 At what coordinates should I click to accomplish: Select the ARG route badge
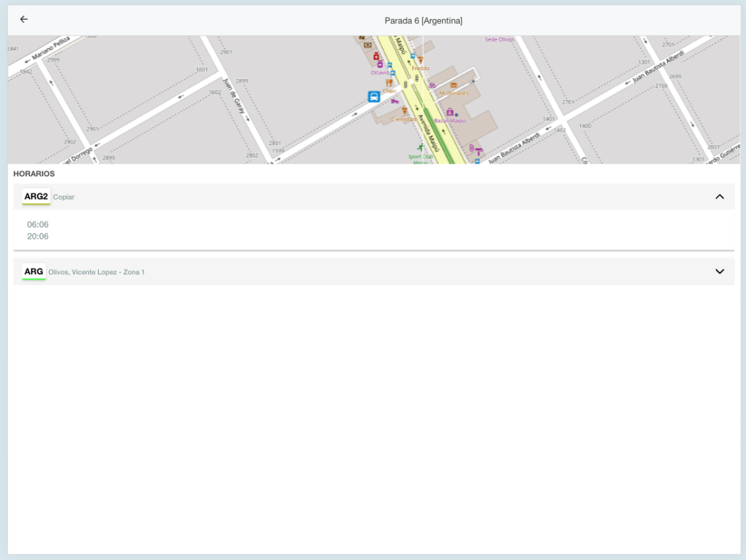(x=34, y=272)
